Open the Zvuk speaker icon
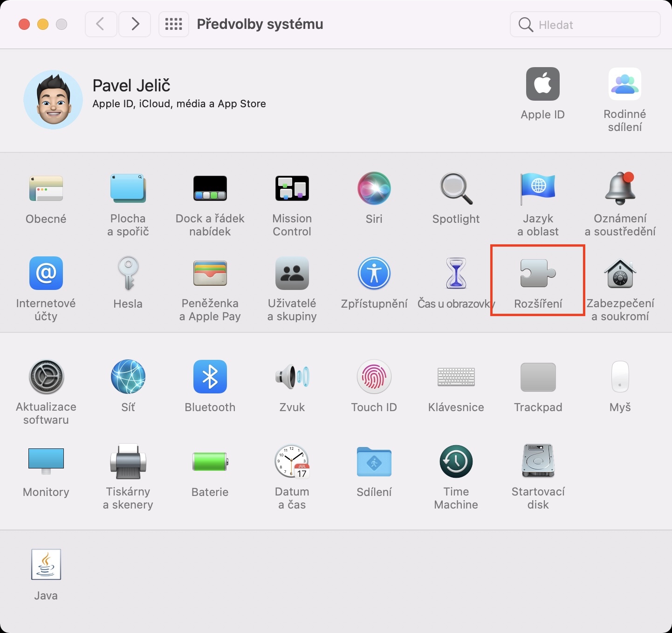This screenshot has width=672, height=633. tap(292, 377)
